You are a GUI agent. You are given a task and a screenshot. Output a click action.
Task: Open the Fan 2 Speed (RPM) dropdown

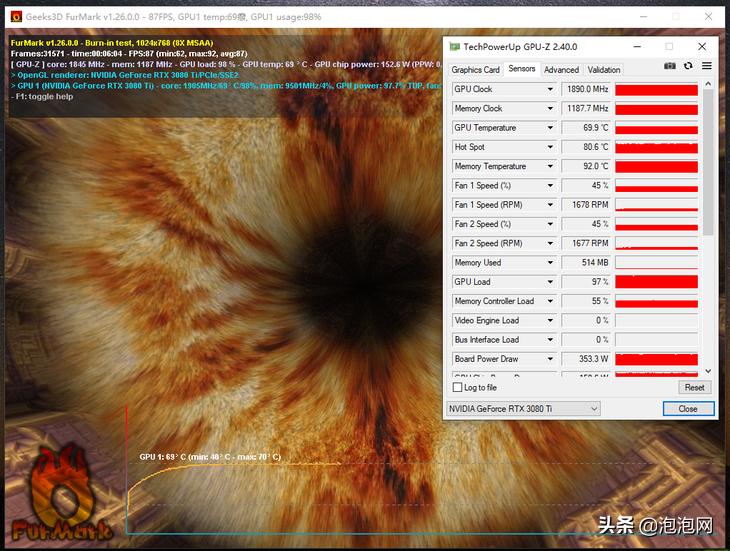click(550, 243)
